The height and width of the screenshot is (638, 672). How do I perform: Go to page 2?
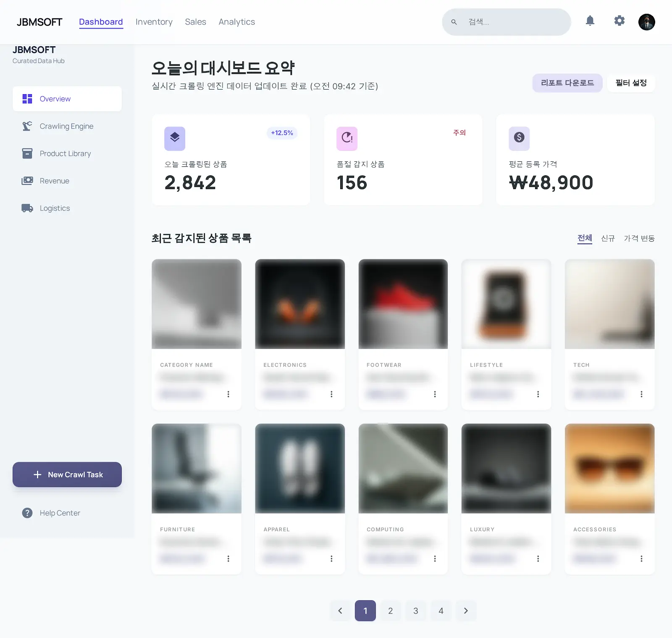[391, 611]
